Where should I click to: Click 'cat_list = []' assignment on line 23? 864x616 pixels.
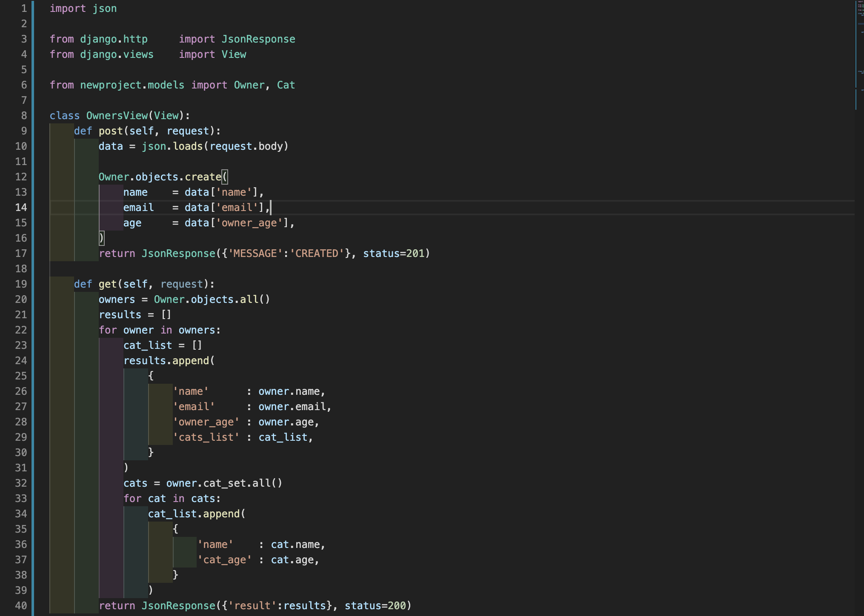[163, 345]
